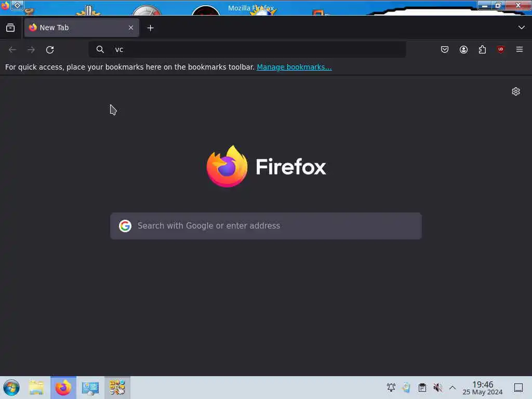Follow the Manage bookmarks link
The height and width of the screenshot is (399, 532).
[x=294, y=67]
